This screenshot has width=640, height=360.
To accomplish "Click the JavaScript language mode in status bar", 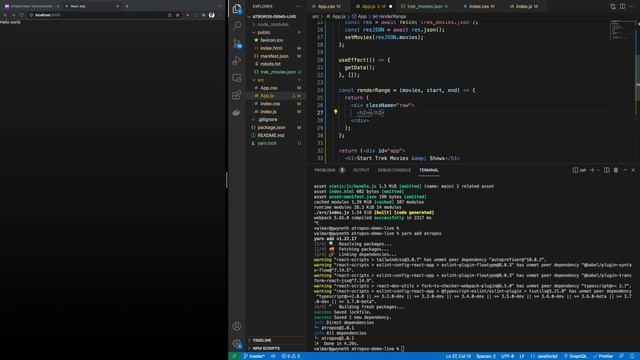I will tap(547, 356).
